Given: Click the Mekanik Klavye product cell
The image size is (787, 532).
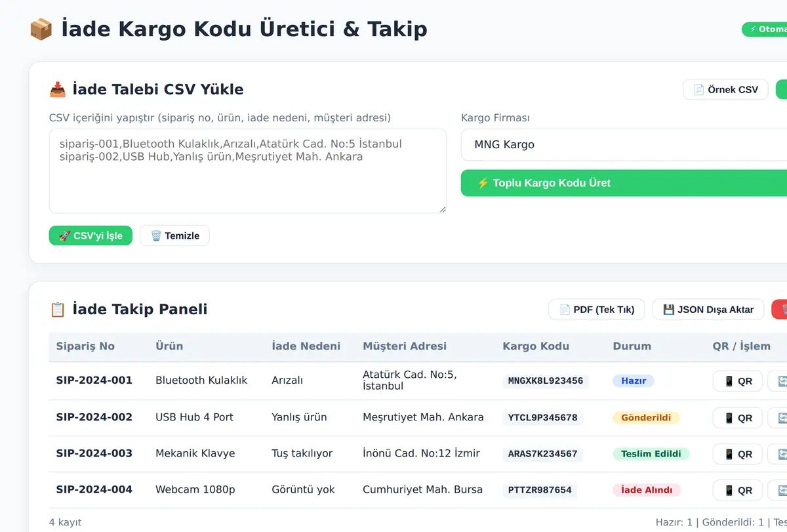Looking at the screenshot, I should click(x=195, y=453).
